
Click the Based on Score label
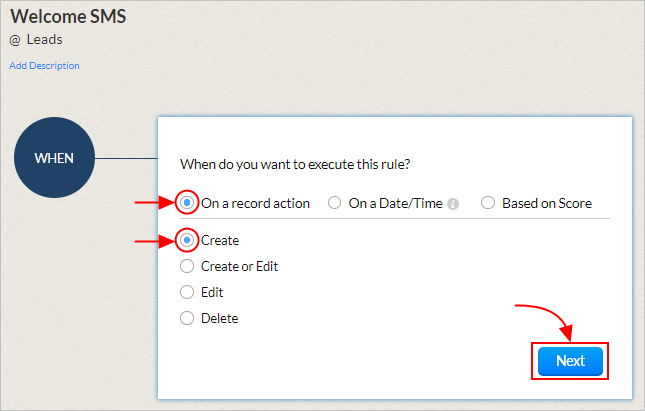pos(547,203)
